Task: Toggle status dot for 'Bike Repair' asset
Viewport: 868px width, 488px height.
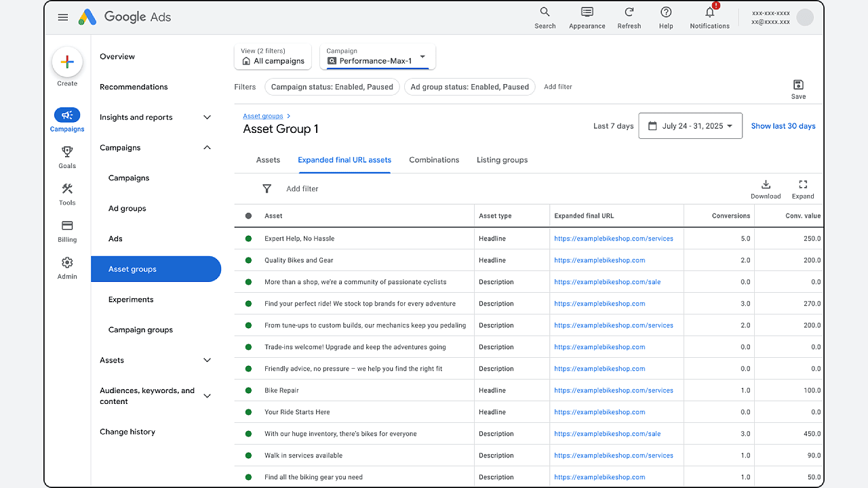Action: pos(248,390)
